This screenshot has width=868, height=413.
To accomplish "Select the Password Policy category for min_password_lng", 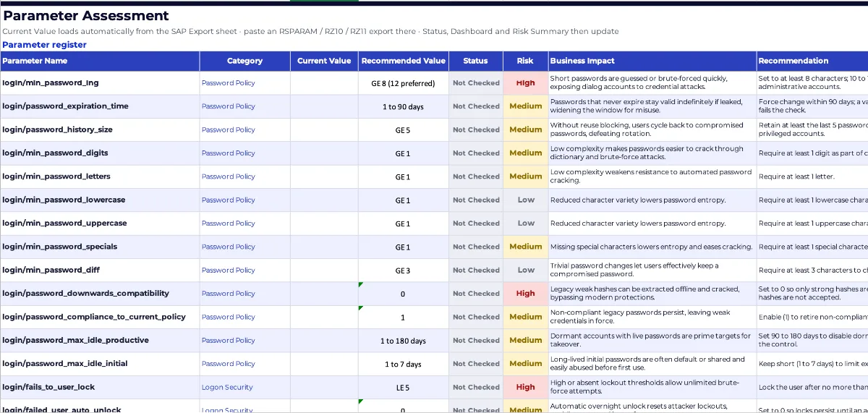I will coord(245,83).
